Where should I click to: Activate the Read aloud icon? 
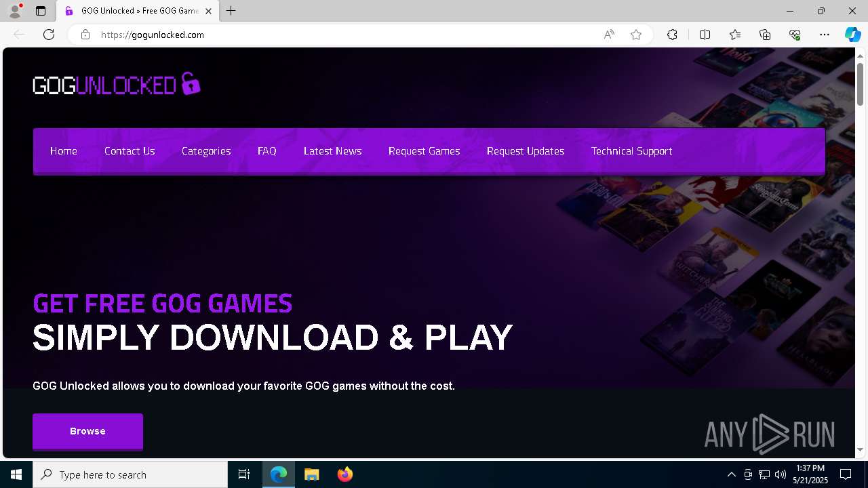(x=609, y=35)
